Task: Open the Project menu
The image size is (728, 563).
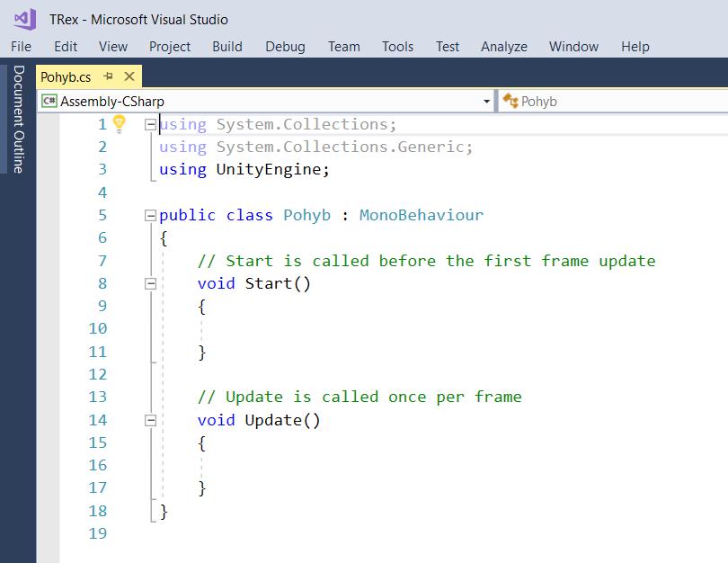Action: [170, 47]
